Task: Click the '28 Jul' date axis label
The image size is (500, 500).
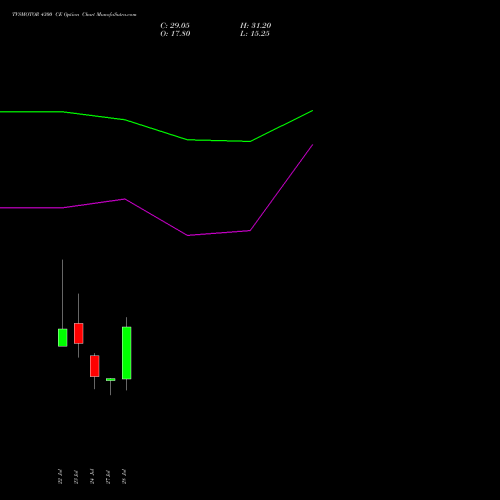Action: click(x=124, y=477)
